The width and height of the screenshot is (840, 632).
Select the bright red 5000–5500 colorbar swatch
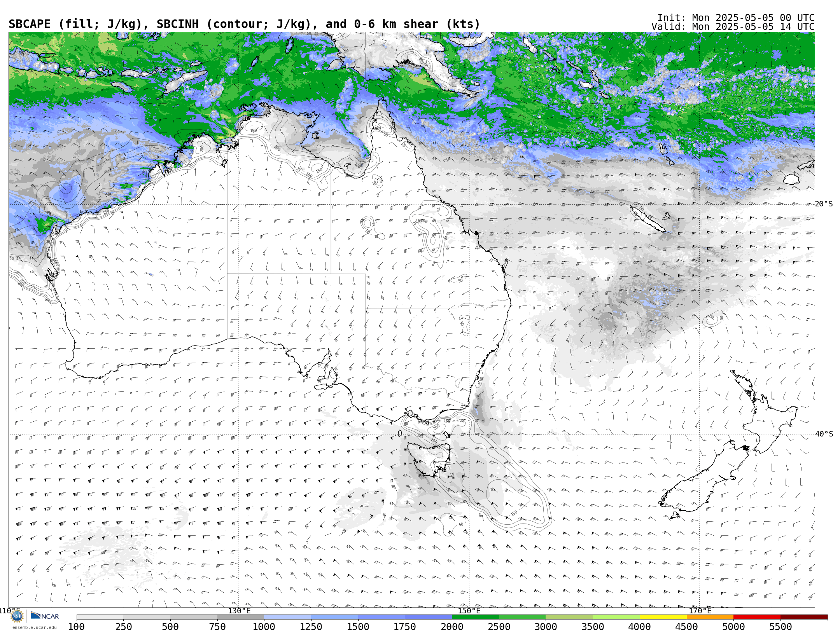pyautogui.click(x=757, y=617)
